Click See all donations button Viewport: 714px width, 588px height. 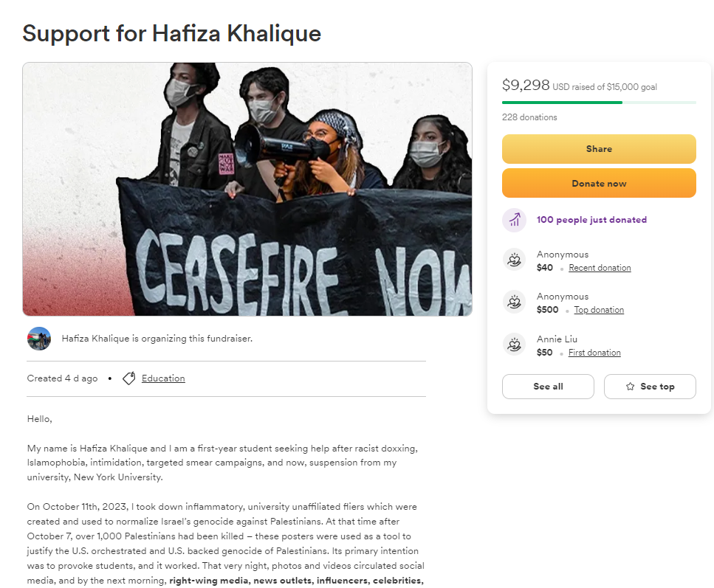[548, 387]
